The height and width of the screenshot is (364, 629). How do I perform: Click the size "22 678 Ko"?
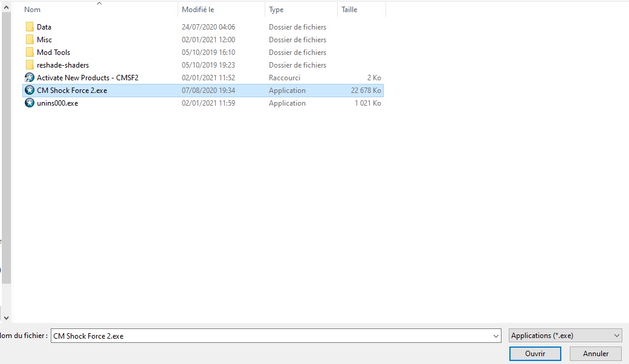366,90
